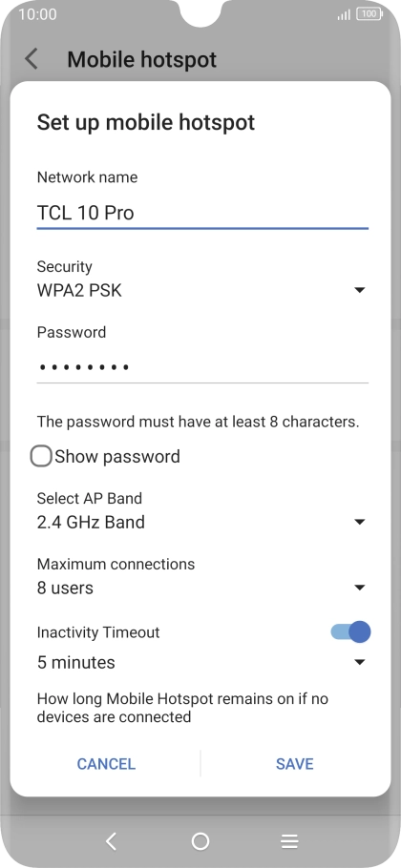Tap the Android navigation back button
Screen dimensions: 401x868
[112, 841]
